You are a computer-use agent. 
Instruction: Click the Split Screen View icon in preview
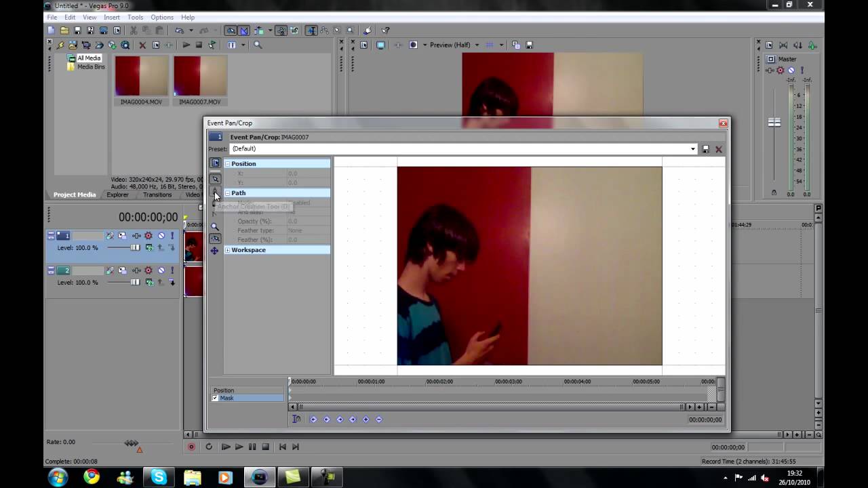(413, 45)
